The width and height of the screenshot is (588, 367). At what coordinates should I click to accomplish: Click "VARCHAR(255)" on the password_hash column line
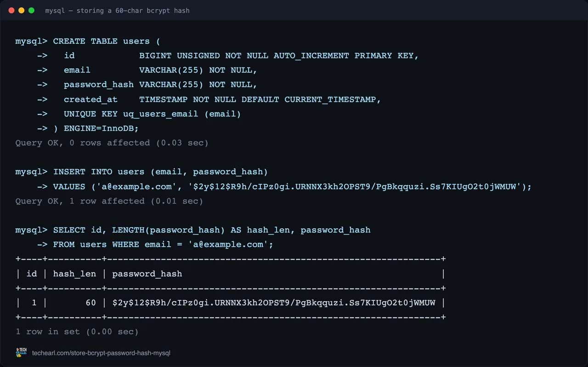pos(171,85)
